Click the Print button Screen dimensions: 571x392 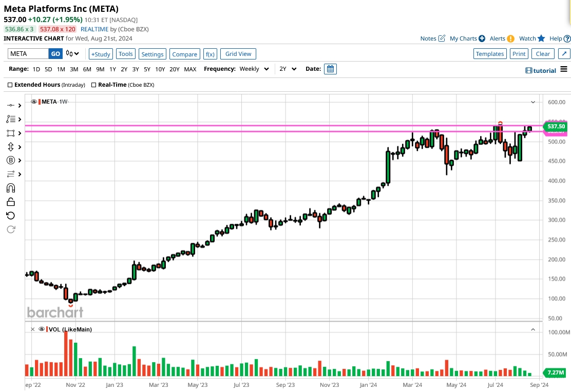pos(519,54)
